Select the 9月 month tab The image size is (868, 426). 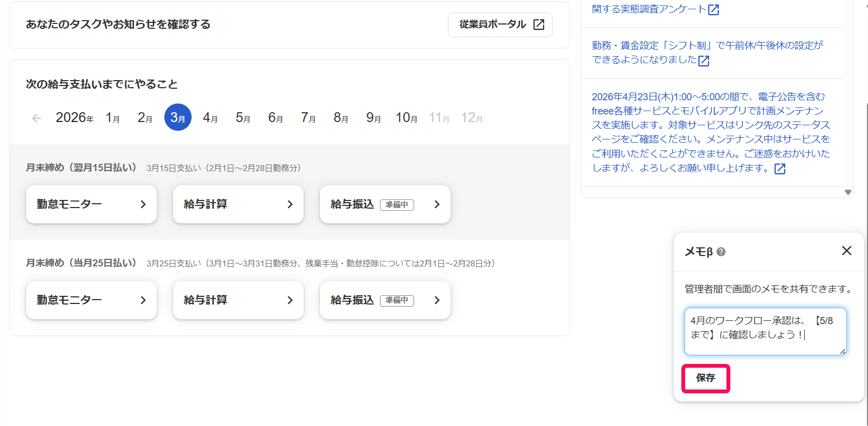(374, 118)
